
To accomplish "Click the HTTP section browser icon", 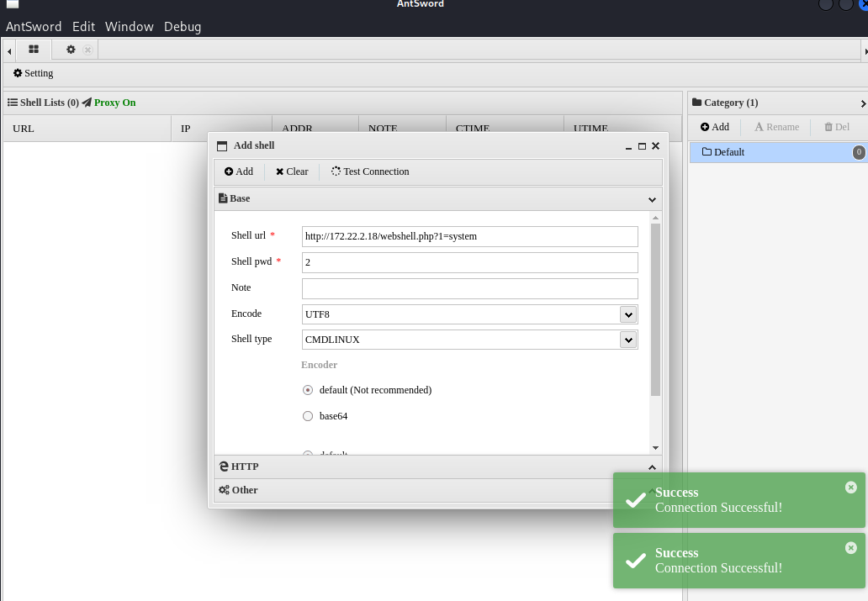I will coord(224,467).
